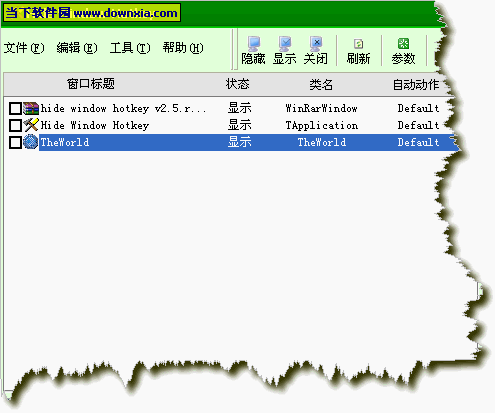Viewport: 495px width, 413px height.
Task: Sort by the 自动动作 column header
Action: tap(416, 84)
